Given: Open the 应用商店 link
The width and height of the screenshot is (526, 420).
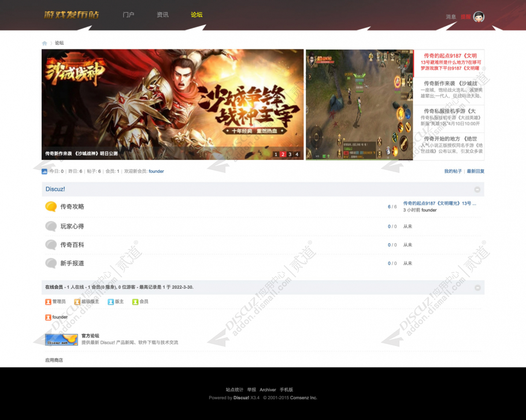Looking at the screenshot, I should [x=54, y=360].
